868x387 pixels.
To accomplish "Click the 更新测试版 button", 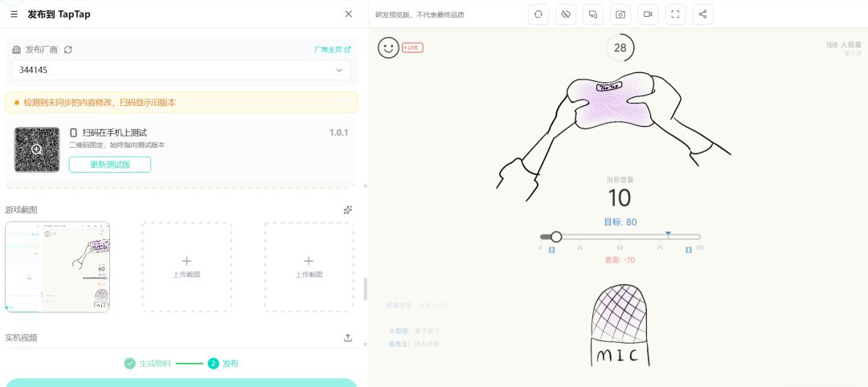I will (109, 165).
